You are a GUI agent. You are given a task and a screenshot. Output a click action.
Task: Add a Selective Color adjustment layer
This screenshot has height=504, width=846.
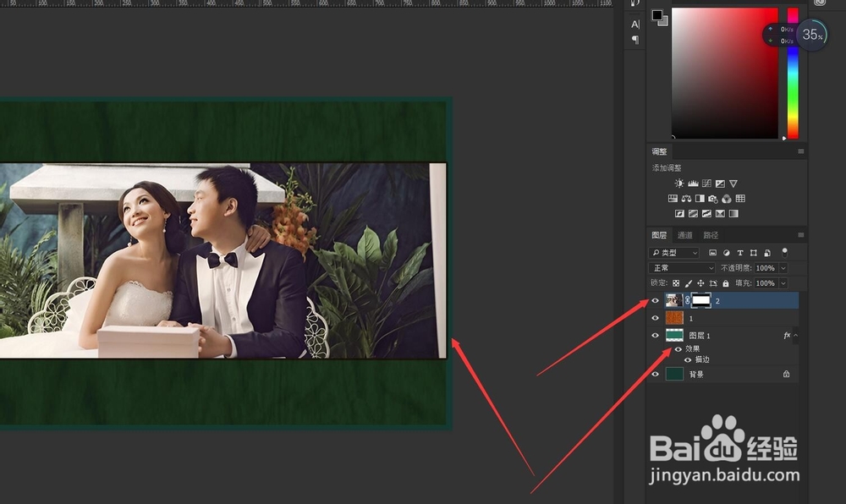[720, 214]
